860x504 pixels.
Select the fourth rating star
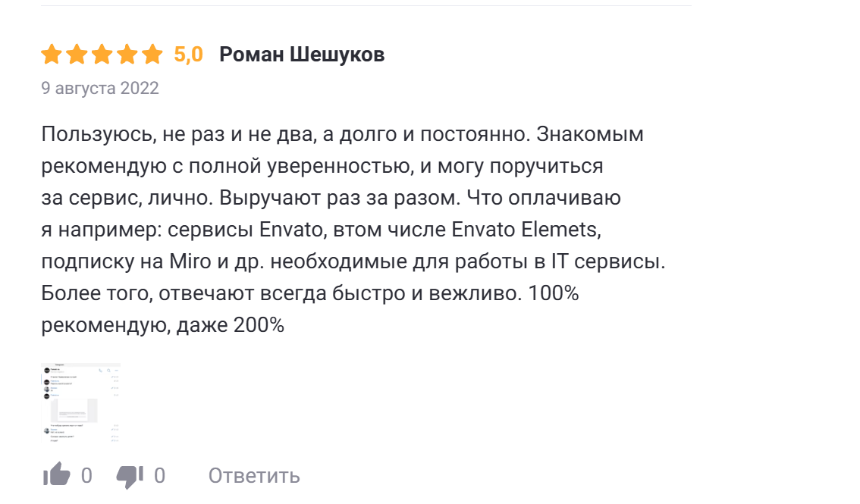tap(129, 54)
